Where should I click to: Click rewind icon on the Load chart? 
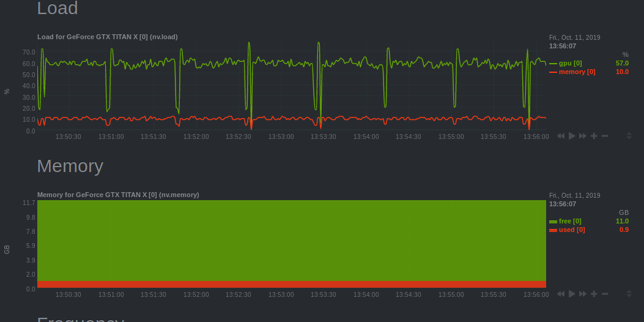pyautogui.click(x=560, y=136)
